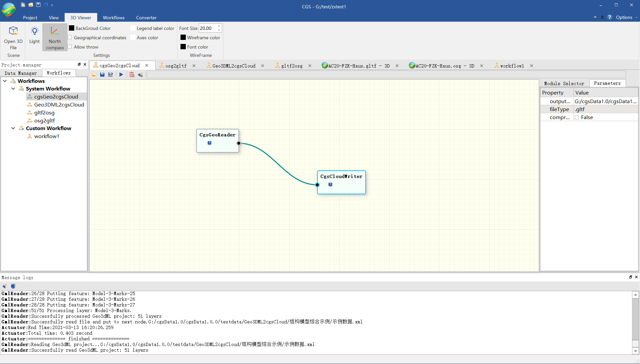The image size is (640, 364).
Task: Open the Project ribbon tab
Action: point(30,18)
